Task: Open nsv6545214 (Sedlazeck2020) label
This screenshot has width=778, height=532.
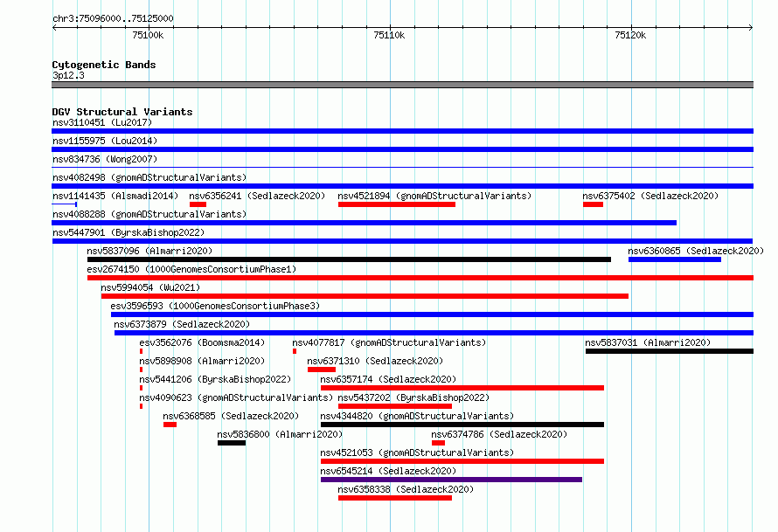Action: click(388, 471)
